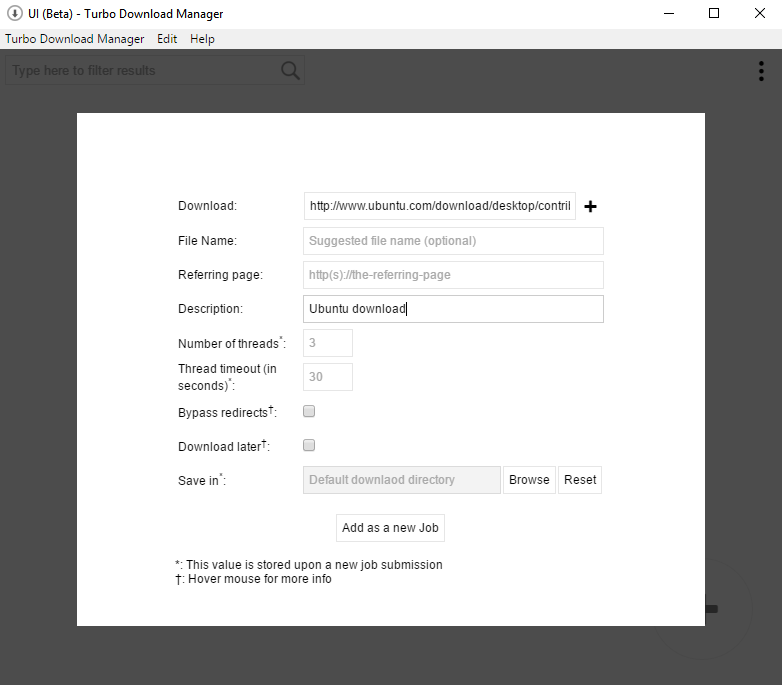Enable the Bypass redirects checkbox
This screenshot has height=685, width=782.
click(x=309, y=411)
